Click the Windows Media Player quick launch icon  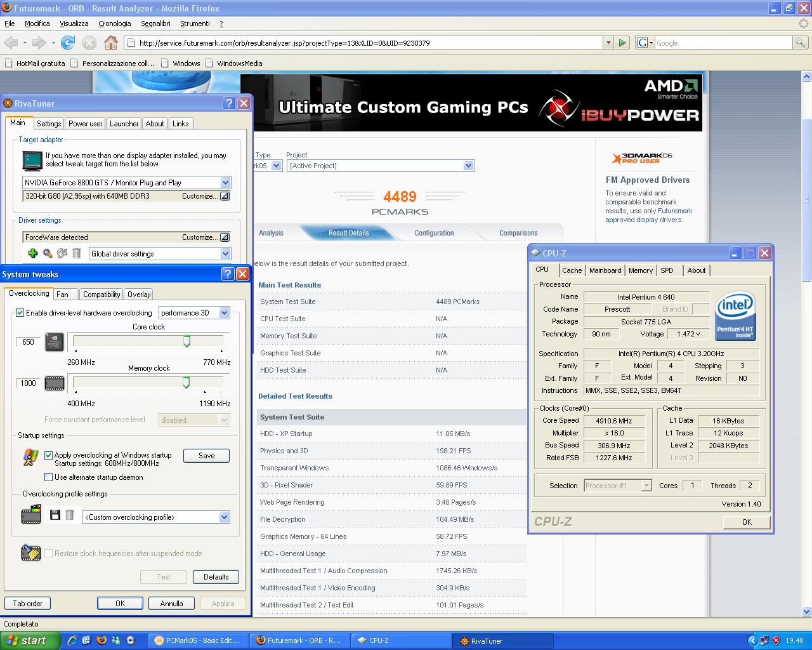130,640
